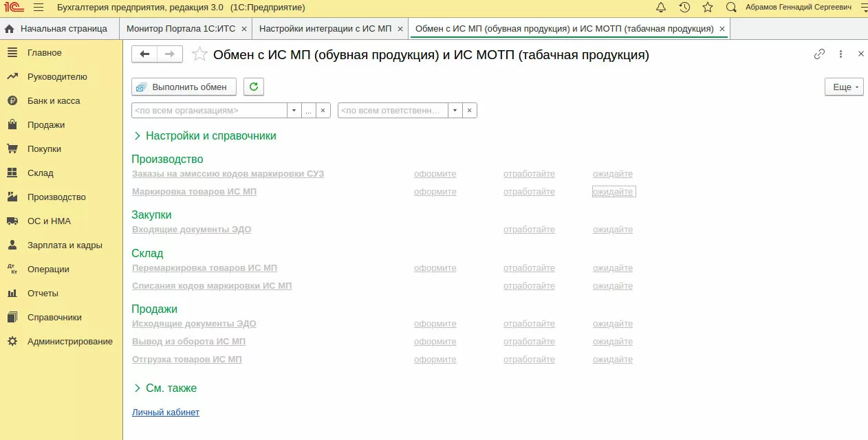Click the 1C logo icon
Image resolution: width=868 pixels, height=440 pixels.
(13, 8)
